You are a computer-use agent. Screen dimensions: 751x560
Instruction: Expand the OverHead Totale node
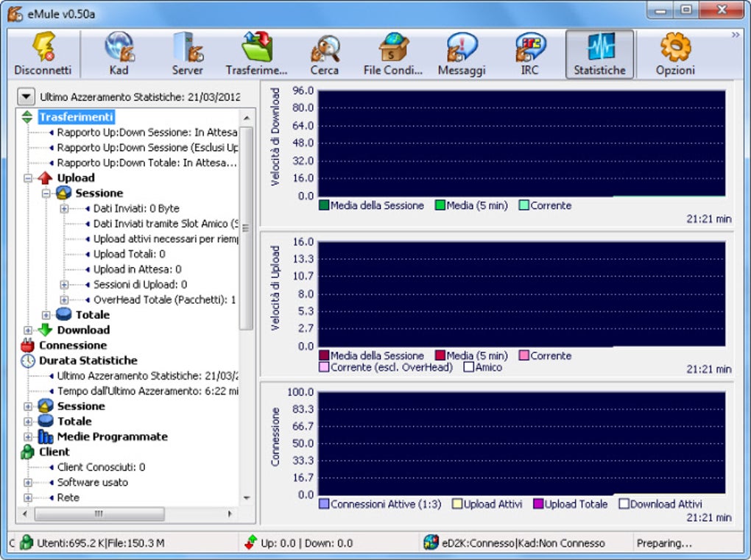(64, 300)
